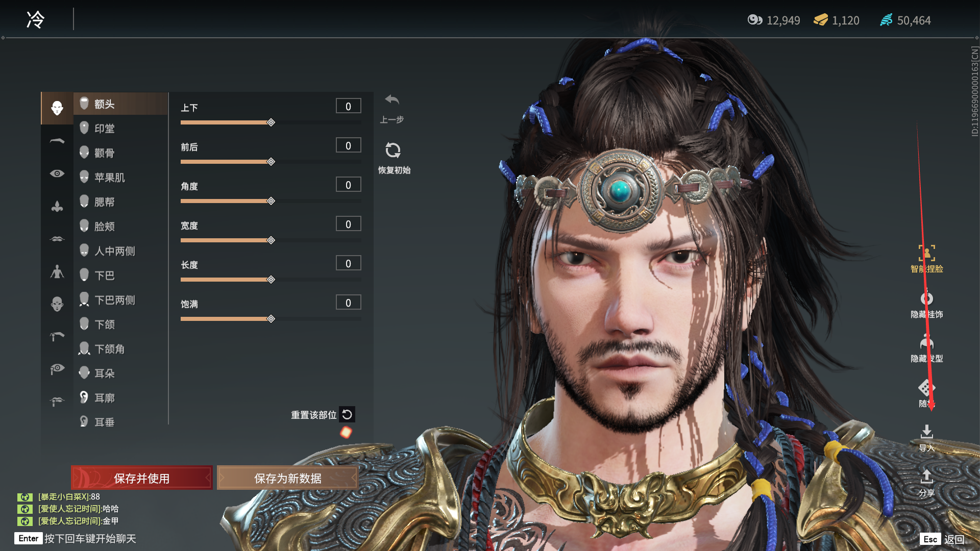Click the 保存为新数据 save as new button
This screenshot has height=551, width=980.
[288, 478]
